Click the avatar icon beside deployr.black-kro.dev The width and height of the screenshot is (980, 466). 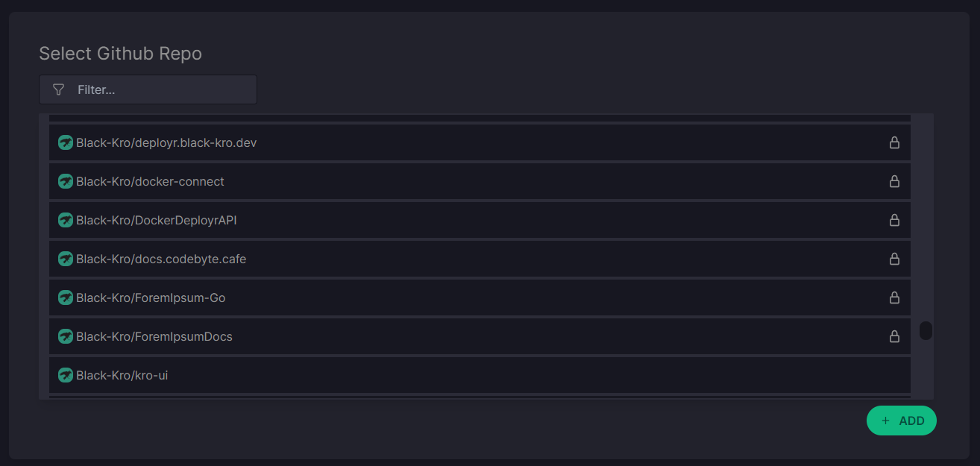66,142
